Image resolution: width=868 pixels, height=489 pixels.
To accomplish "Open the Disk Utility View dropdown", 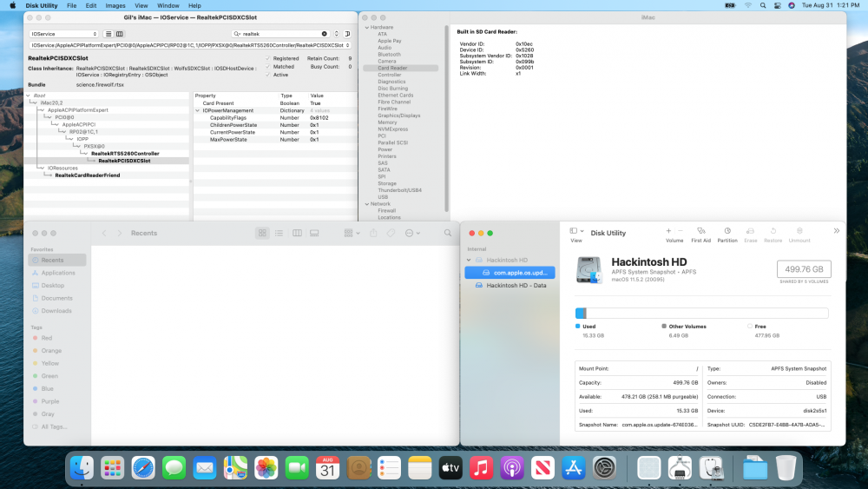I will (x=577, y=231).
